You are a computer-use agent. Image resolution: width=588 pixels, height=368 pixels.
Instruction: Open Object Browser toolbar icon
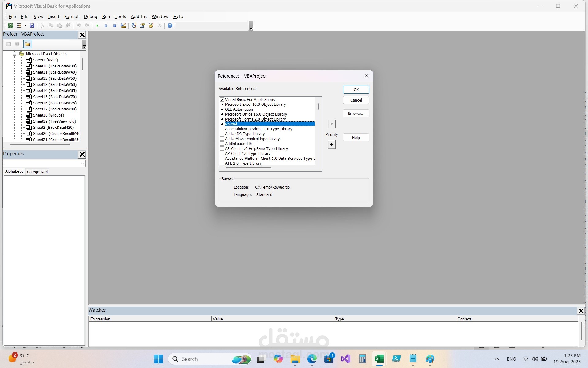point(151,25)
